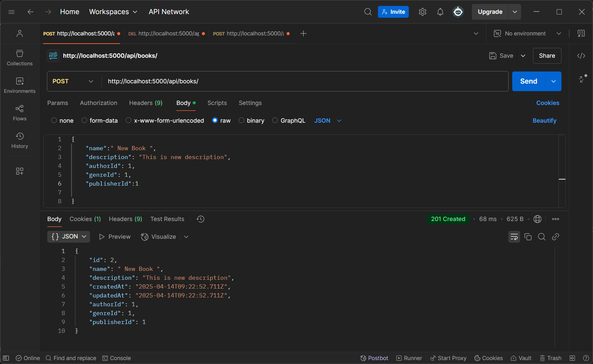Open the Environments sidebar panel

(20, 85)
